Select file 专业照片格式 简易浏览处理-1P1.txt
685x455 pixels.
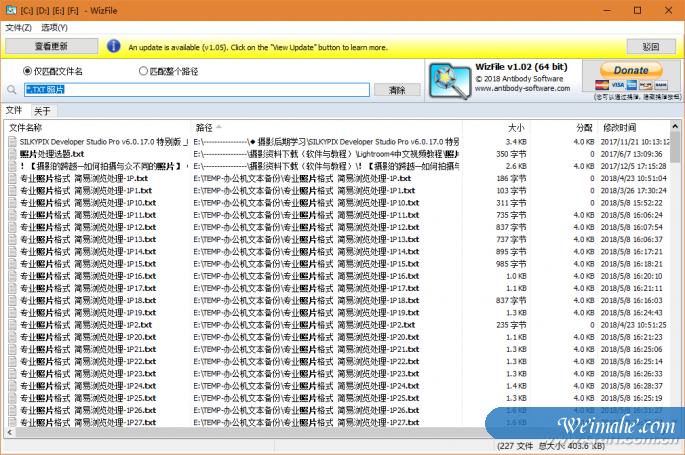[x=86, y=190]
